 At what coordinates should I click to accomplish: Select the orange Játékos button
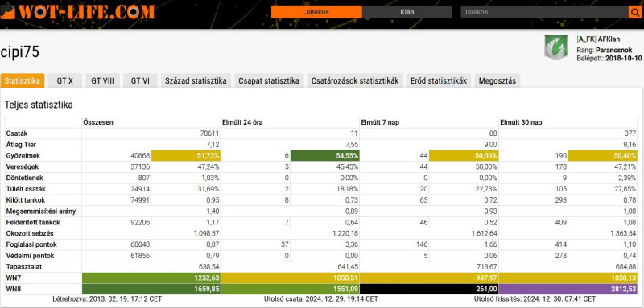pos(316,12)
